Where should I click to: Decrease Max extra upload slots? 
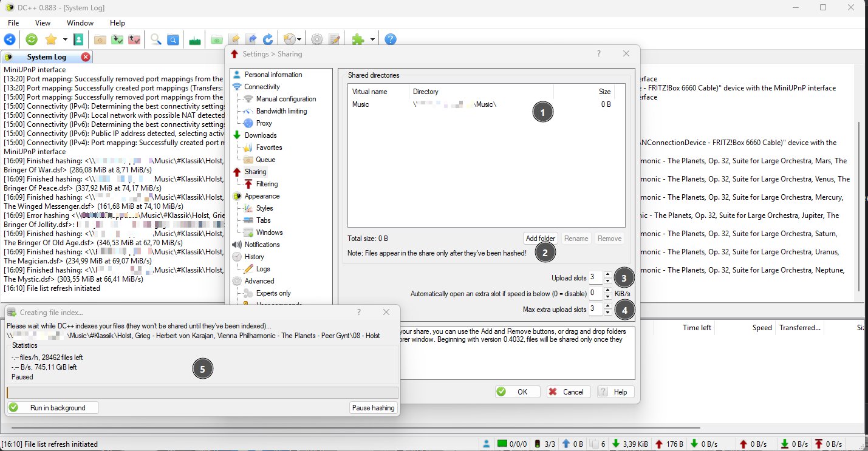pyautogui.click(x=608, y=313)
